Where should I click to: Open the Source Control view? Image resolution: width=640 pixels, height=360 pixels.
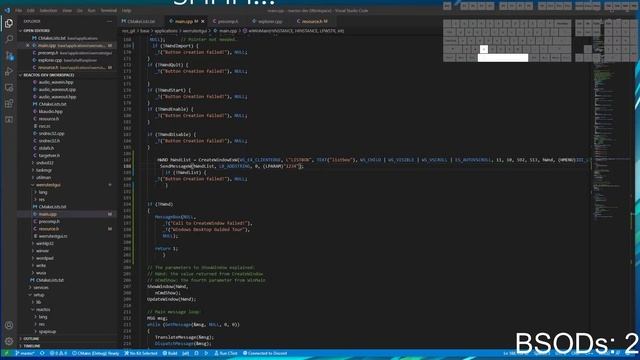point(9,56)
